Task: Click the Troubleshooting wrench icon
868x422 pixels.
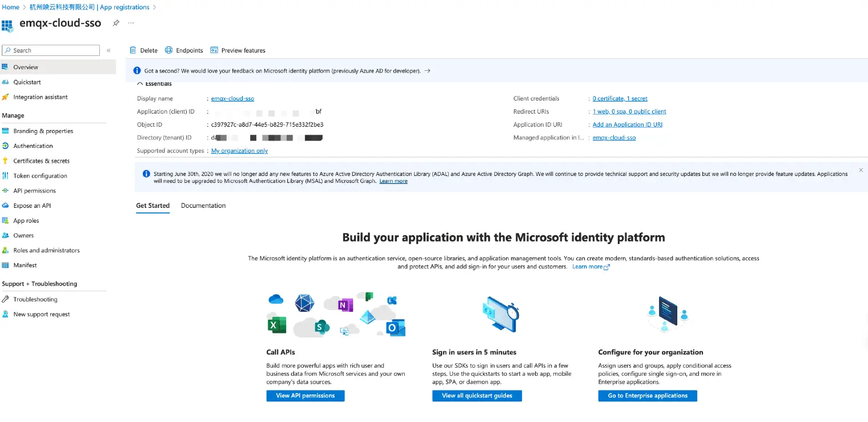Action: click(5, 299)
